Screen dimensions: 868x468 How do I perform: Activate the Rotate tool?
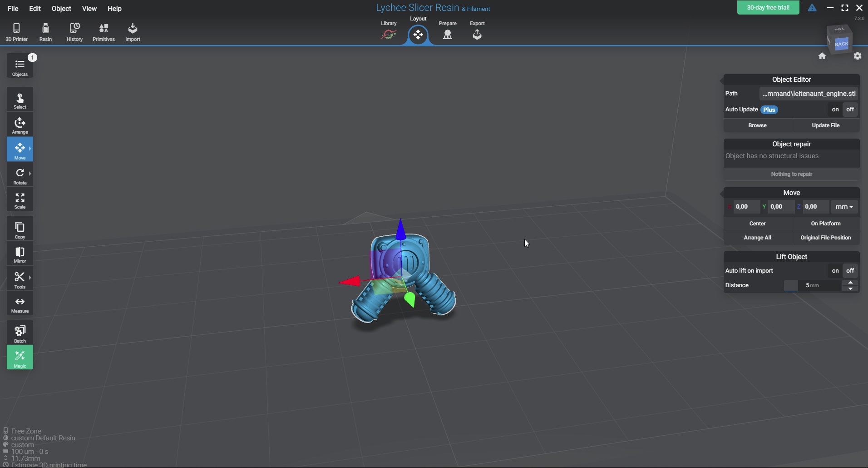(20, 176)
